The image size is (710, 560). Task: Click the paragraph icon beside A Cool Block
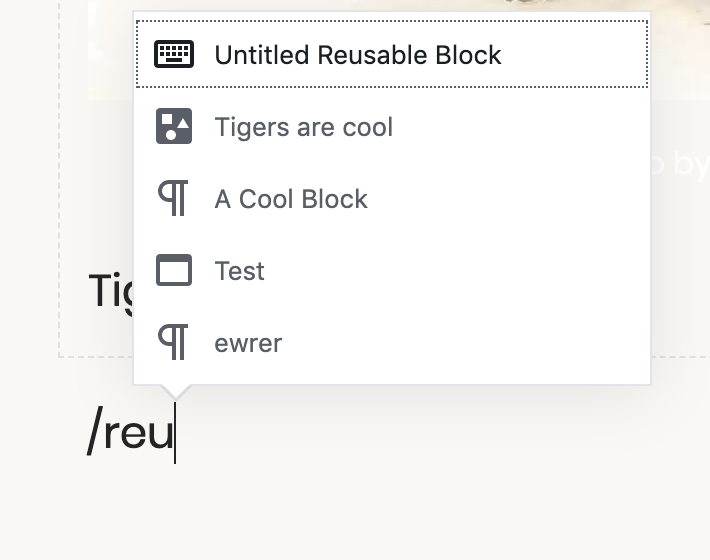pos(174,199)
